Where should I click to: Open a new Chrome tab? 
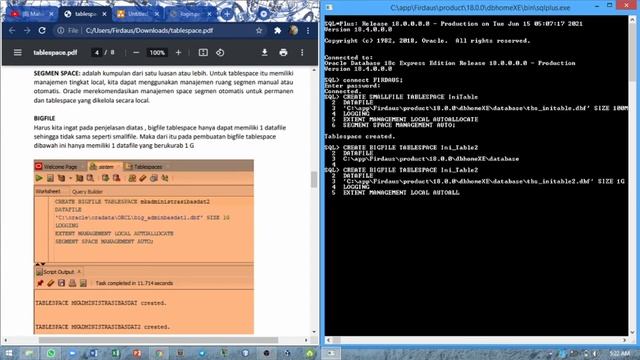pyautogui.click(x=227, y=14)
